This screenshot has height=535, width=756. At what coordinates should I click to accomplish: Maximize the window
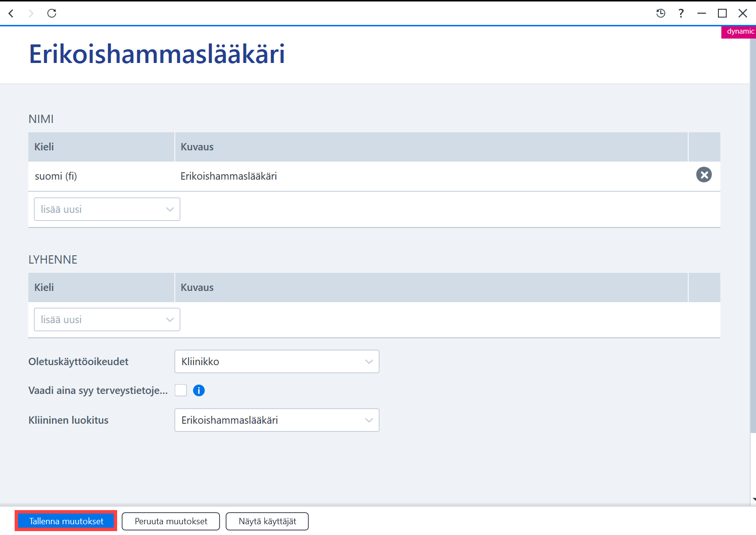click(x=722, y=13)
